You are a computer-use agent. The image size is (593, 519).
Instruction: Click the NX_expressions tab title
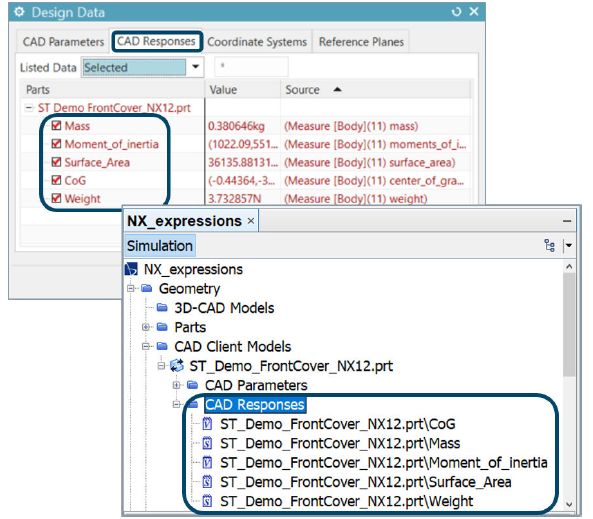184,221
